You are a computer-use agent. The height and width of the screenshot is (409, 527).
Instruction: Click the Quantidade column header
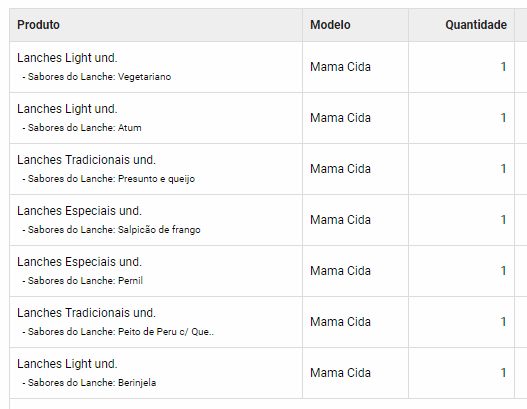pyautogui.click(x=476, y=25)
